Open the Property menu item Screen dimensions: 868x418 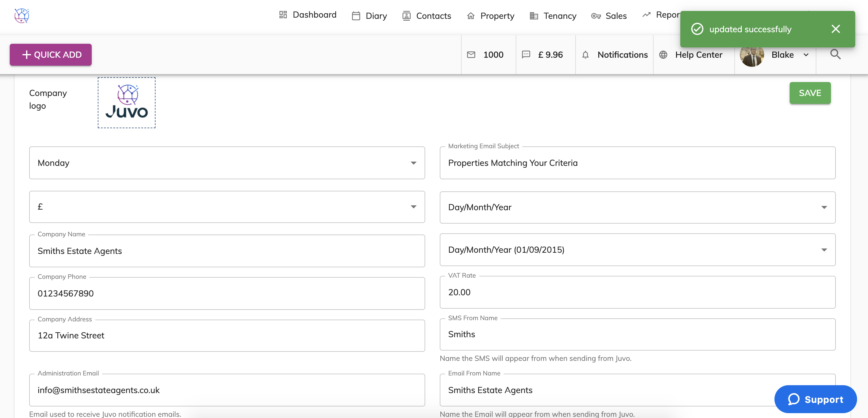490,16
